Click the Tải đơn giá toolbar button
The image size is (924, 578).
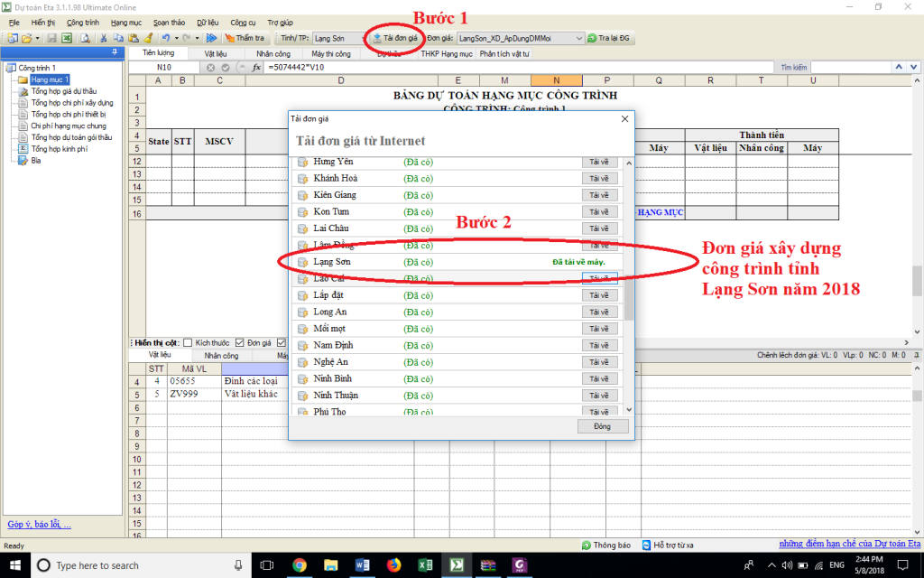[x=394, y=39]
